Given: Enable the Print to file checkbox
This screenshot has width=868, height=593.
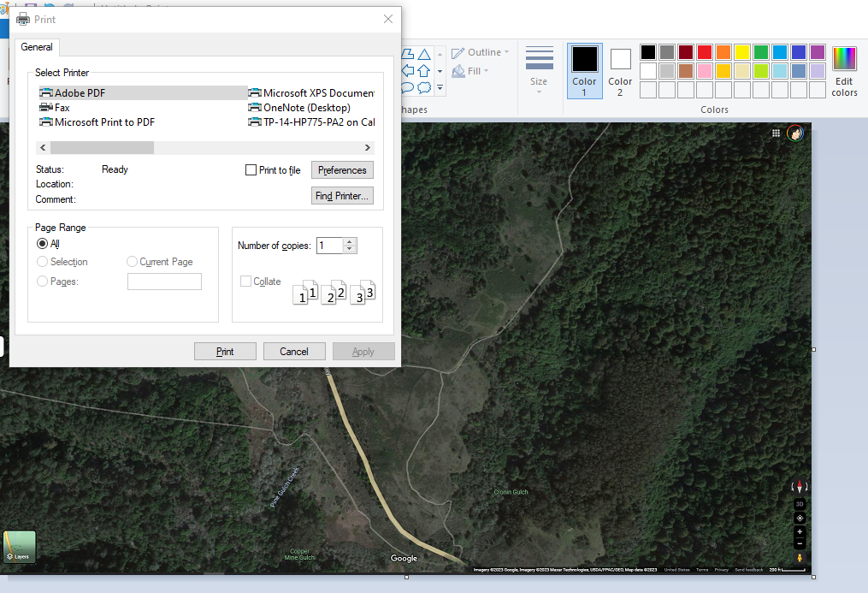Looking at the screenshot, I should tap(251, 169).
